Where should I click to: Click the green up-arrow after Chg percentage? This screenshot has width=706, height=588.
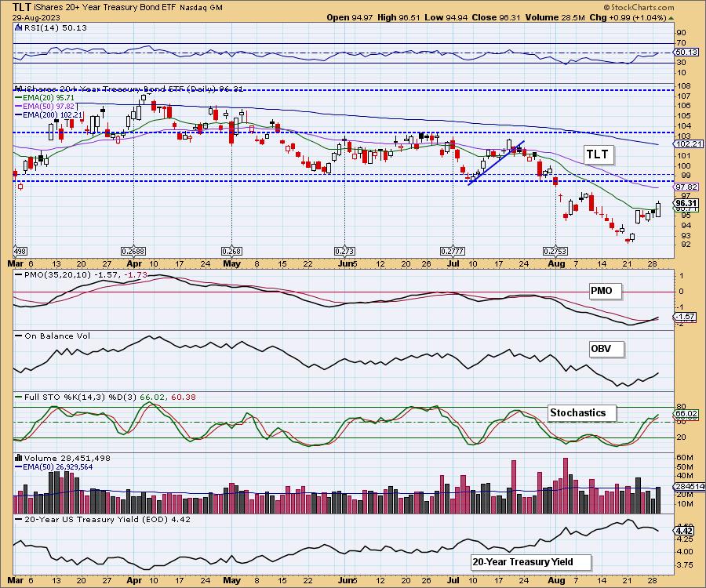point(671,18)
